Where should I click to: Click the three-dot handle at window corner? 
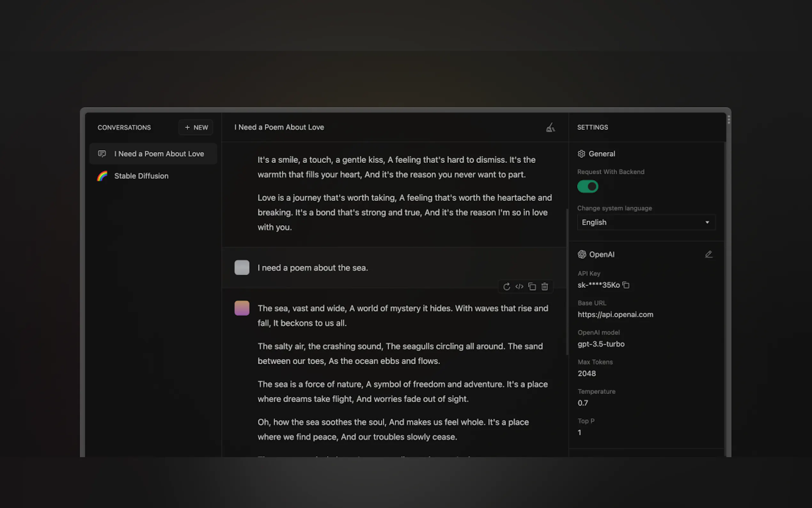[729, 119]
